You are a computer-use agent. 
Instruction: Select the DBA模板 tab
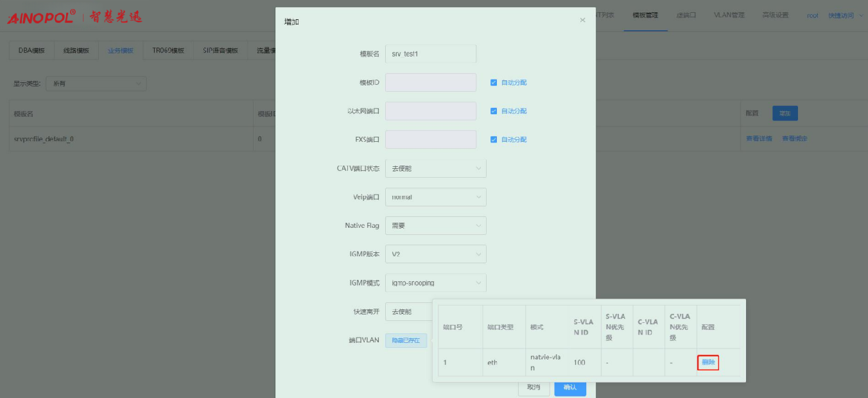(31, 51)
